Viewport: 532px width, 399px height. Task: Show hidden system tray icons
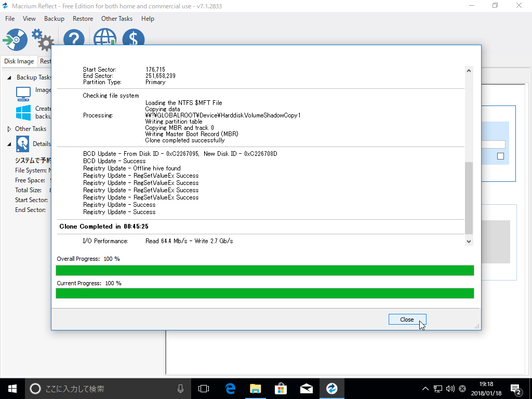[425, 389]
